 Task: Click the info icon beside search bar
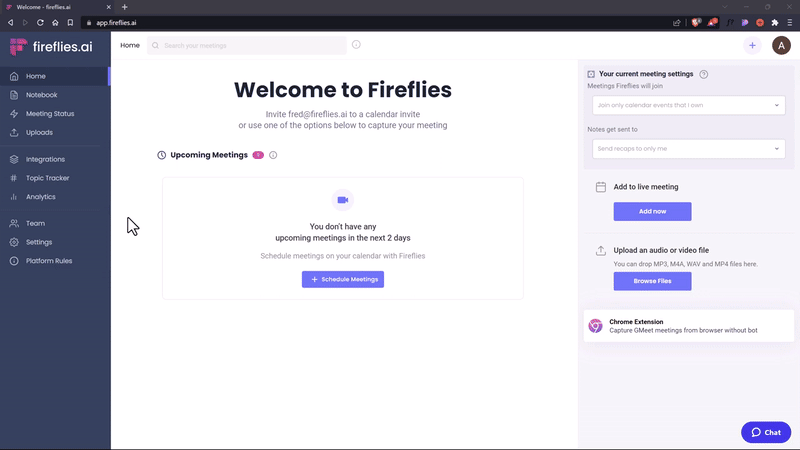point(356,44)
